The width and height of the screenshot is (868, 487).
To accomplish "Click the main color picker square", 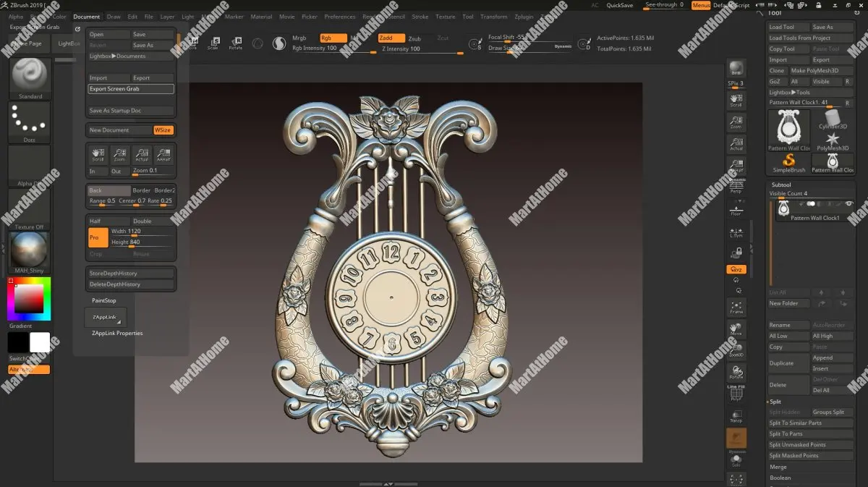I will pyautogui.click(x=29, y=298).
